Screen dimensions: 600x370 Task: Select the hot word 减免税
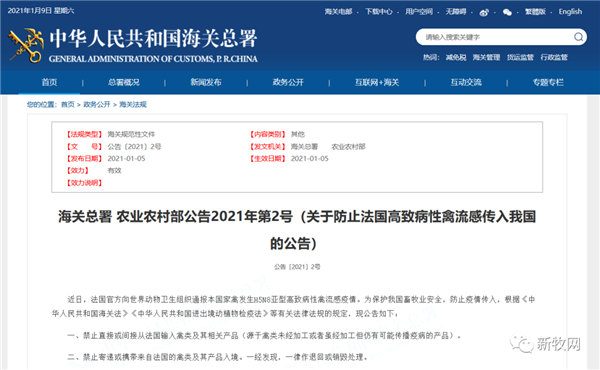(x=456, y=57)
